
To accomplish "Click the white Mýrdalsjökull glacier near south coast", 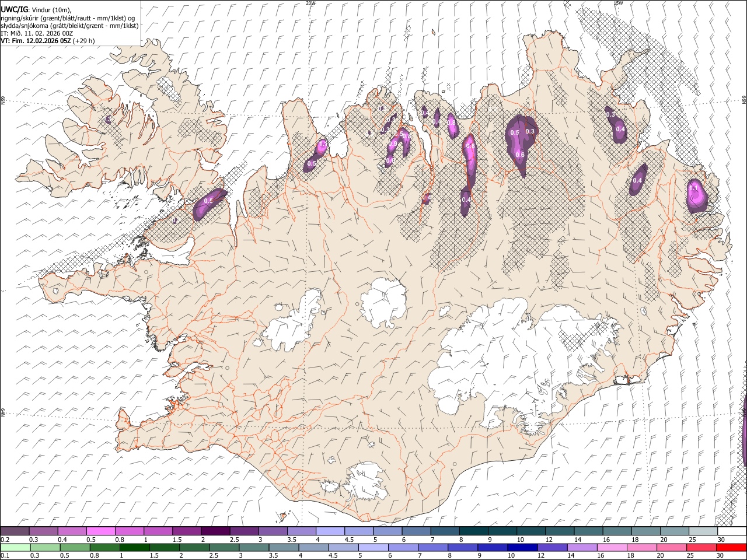I will coord(366,482).
